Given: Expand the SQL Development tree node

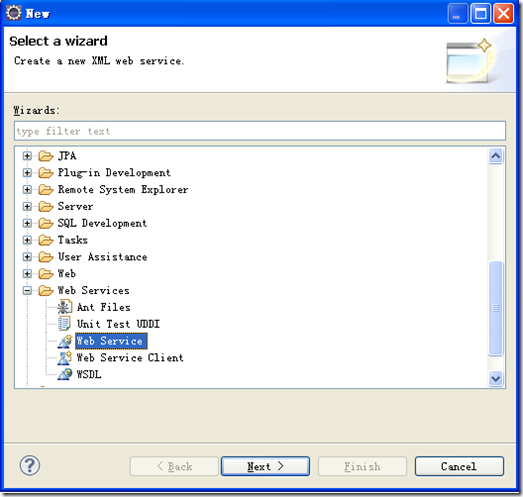Looking at the screenshot, I should point(27,223).
